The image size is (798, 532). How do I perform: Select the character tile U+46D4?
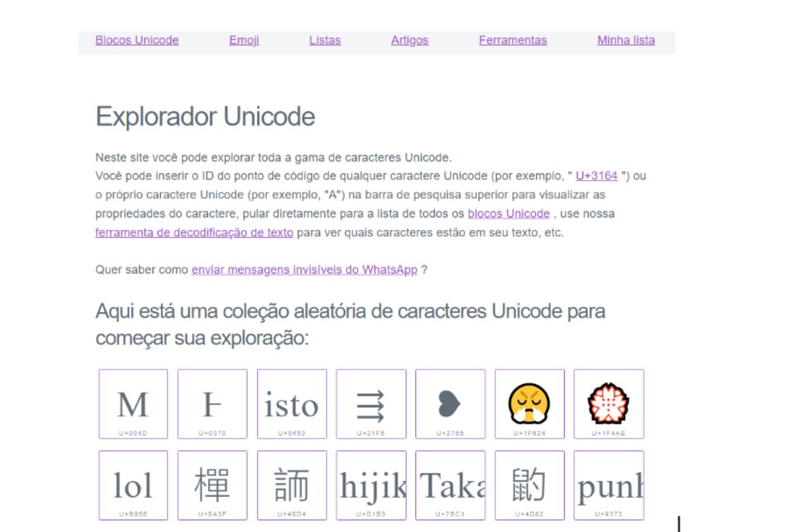pos(292,484)
